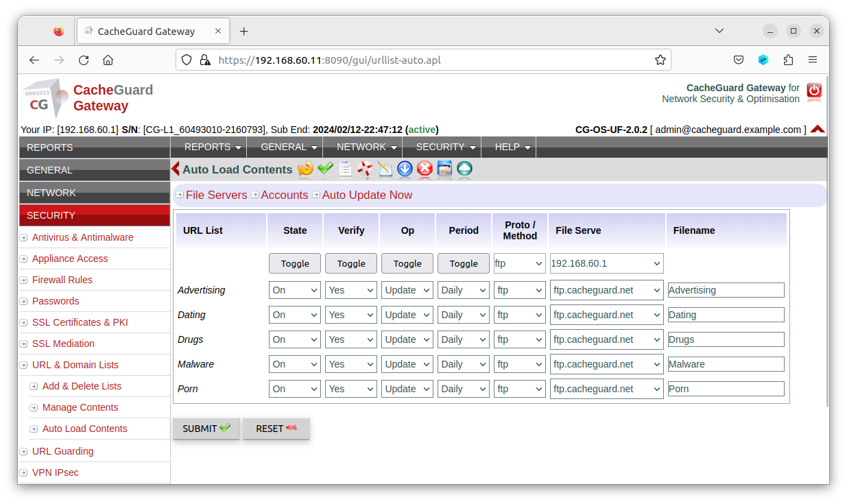Viewport: 847px width, 504px height.
Task: Click the blue cube extension icon
Action: point(763,60)
